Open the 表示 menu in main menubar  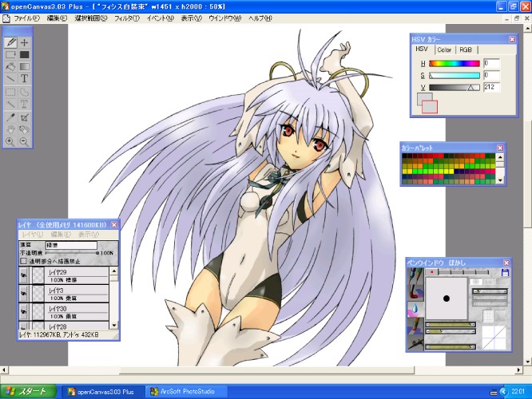coord(191,18)
